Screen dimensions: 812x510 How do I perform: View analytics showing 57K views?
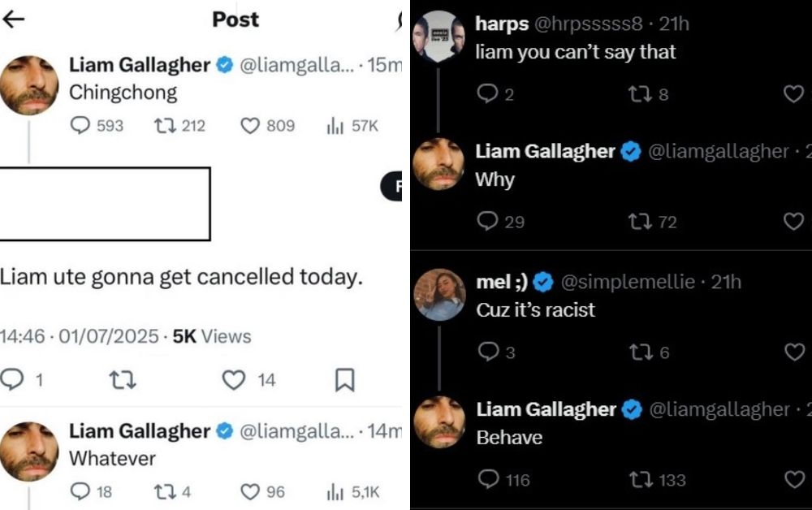[333, 126]
